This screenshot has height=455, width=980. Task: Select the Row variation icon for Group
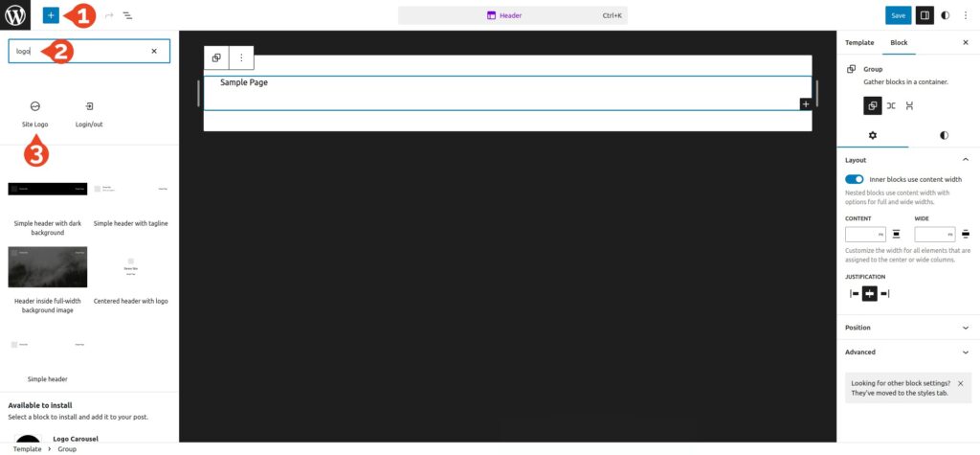[891, 105]
